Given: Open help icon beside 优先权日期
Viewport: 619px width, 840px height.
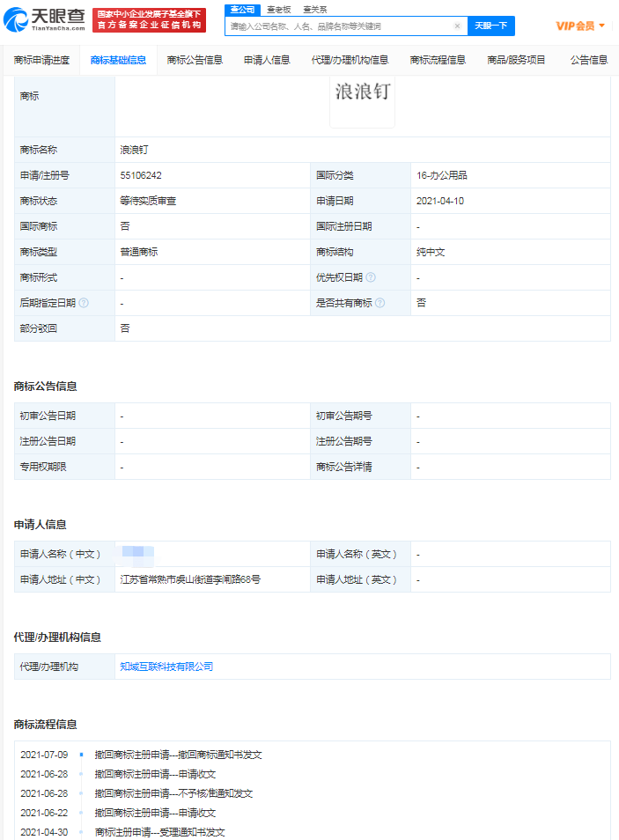Looking at the screenshot, I should coord(371,277).
